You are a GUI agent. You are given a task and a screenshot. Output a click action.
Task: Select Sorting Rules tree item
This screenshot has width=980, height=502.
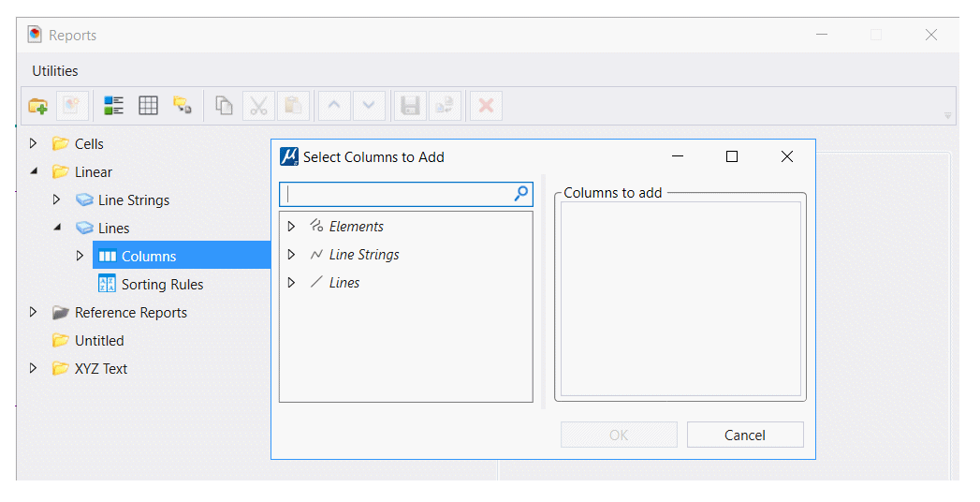pyautogui.click(x=162, y=285)
